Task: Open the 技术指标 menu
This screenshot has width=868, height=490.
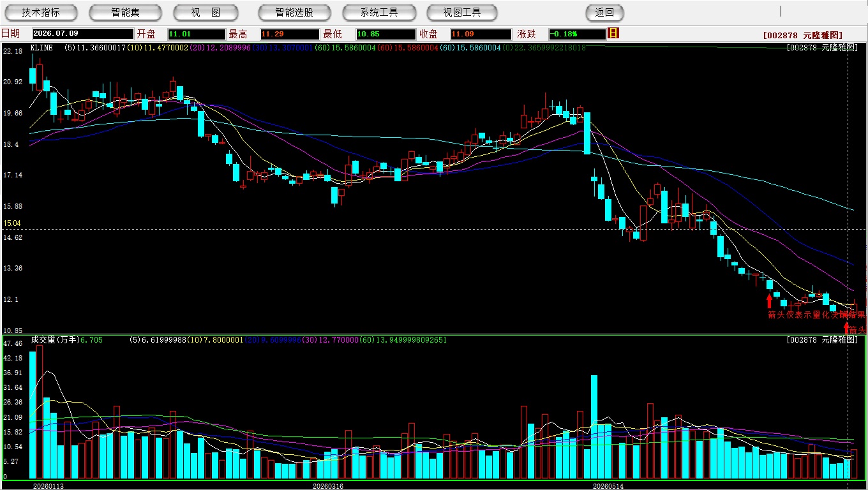Action: point(41,12)
